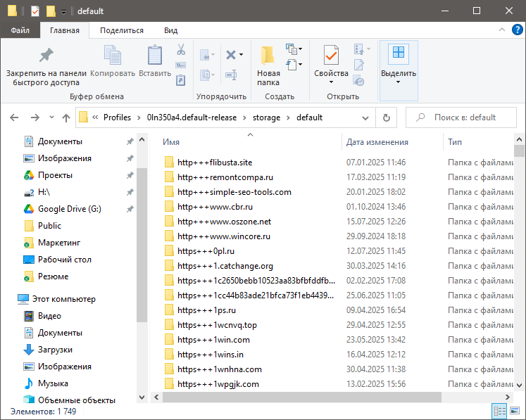
Task: Switch to large thumbnails view icon in status bar
Action: [x=515, y=411]
